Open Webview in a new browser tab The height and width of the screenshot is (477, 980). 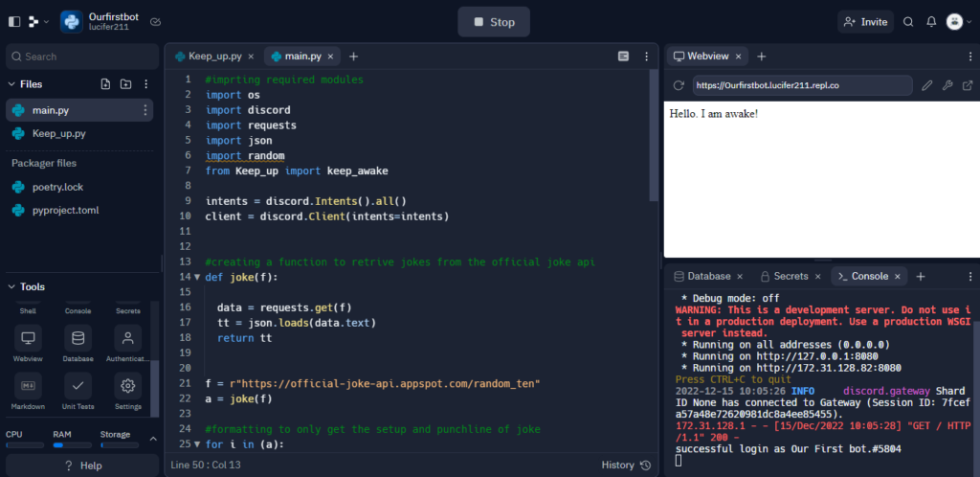968,85
